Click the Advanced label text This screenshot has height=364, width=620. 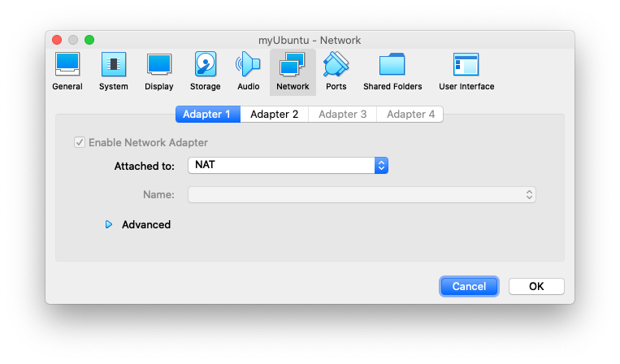[146, 224]
